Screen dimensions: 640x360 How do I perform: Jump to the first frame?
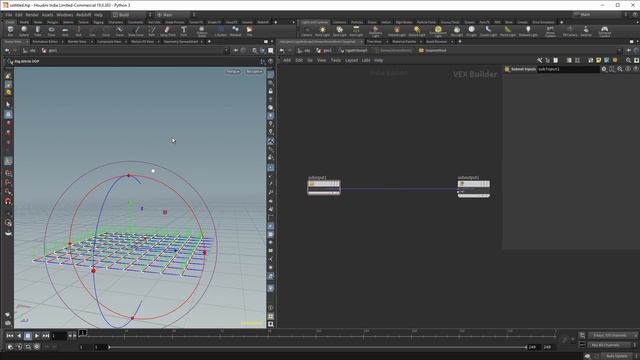10,336
